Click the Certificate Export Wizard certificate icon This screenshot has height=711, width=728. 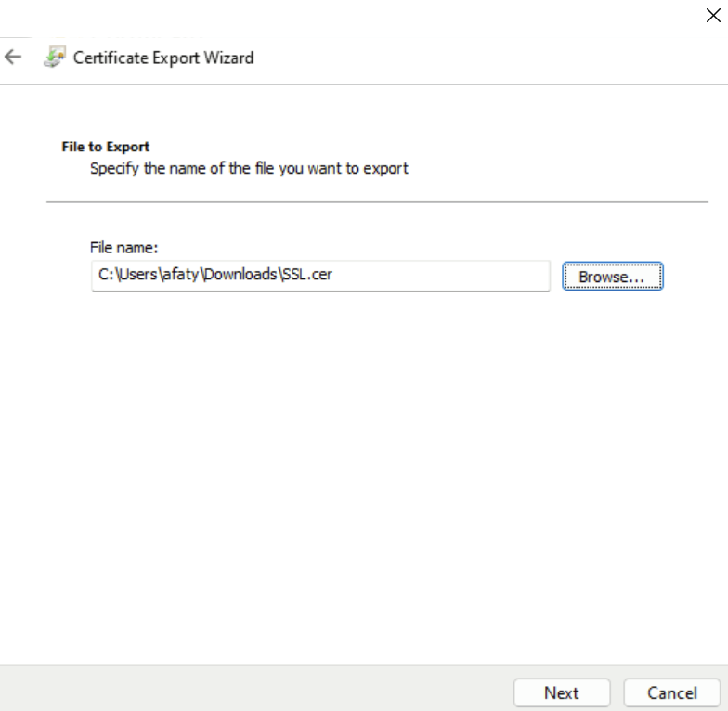(x=54, y=58)
